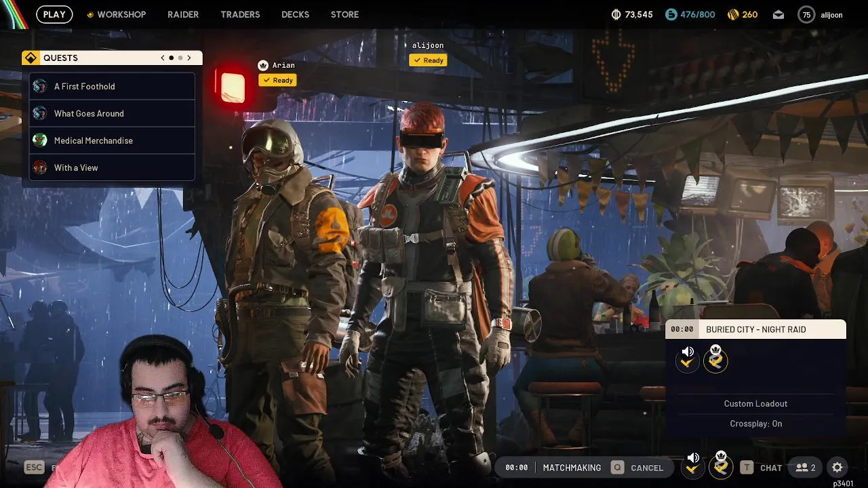Screen dimensions: 868x488
Task: Open the What Goes Around quest
Action: [112, 113]
